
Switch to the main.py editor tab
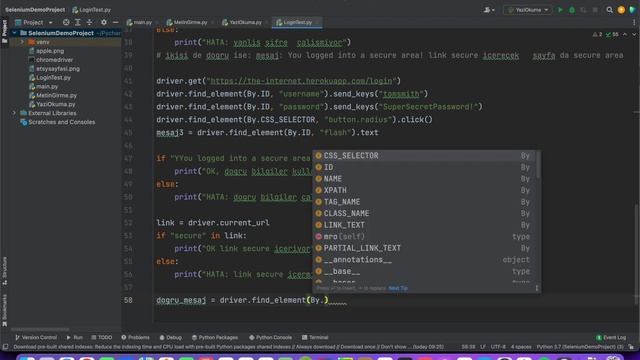point(140,22)
